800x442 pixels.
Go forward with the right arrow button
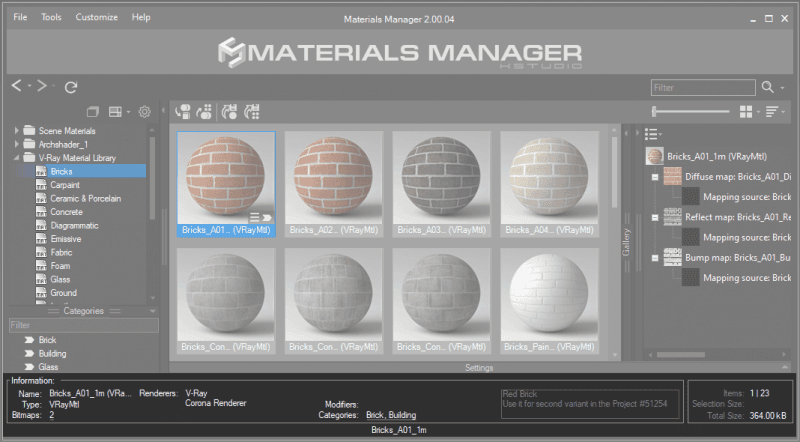(42, 86)
